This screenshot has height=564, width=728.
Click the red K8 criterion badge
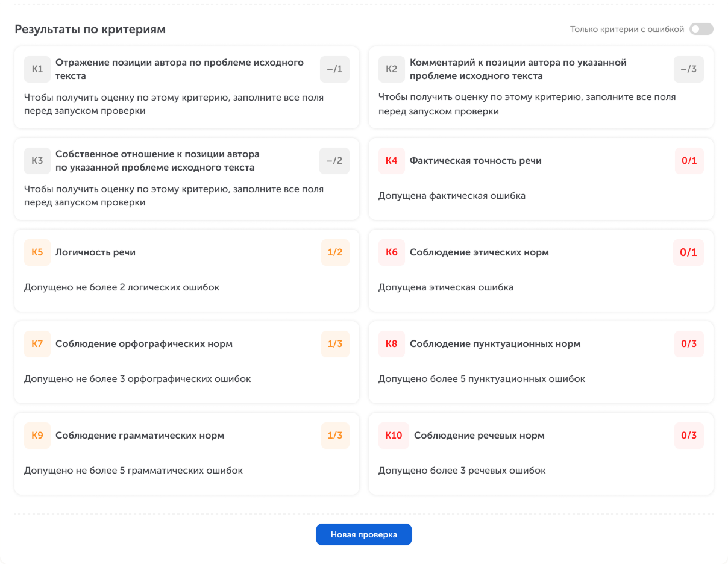click(x=391, y=344)
